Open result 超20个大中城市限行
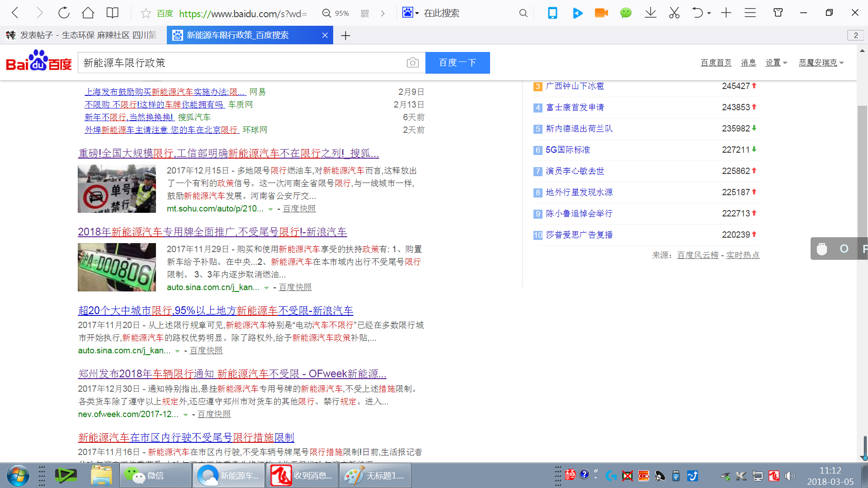The height and width of the screenshot is (488, 868). 215,311
